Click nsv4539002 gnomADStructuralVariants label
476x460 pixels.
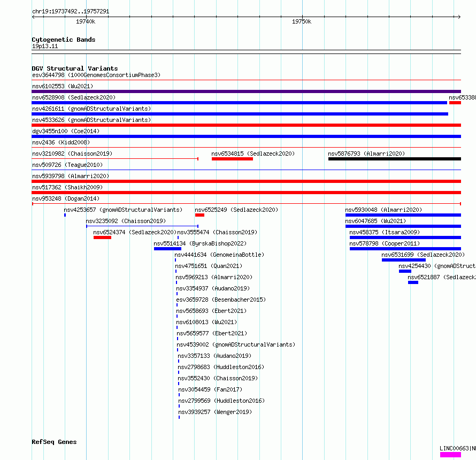236,344
